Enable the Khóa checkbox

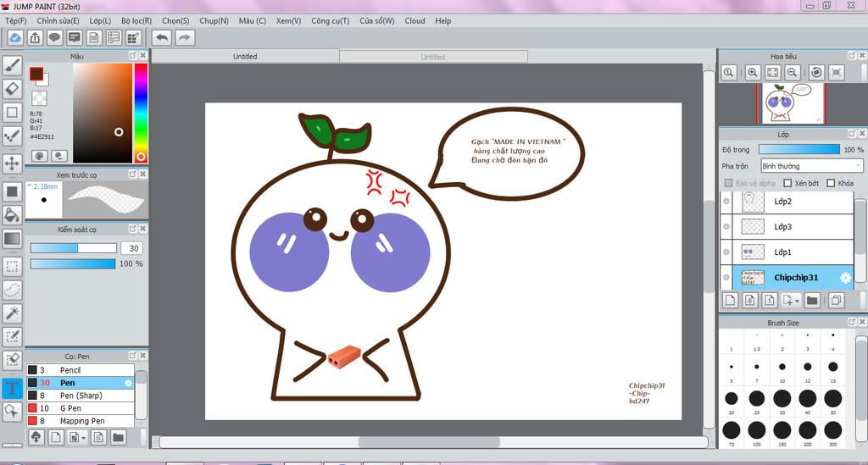point(831,183)
